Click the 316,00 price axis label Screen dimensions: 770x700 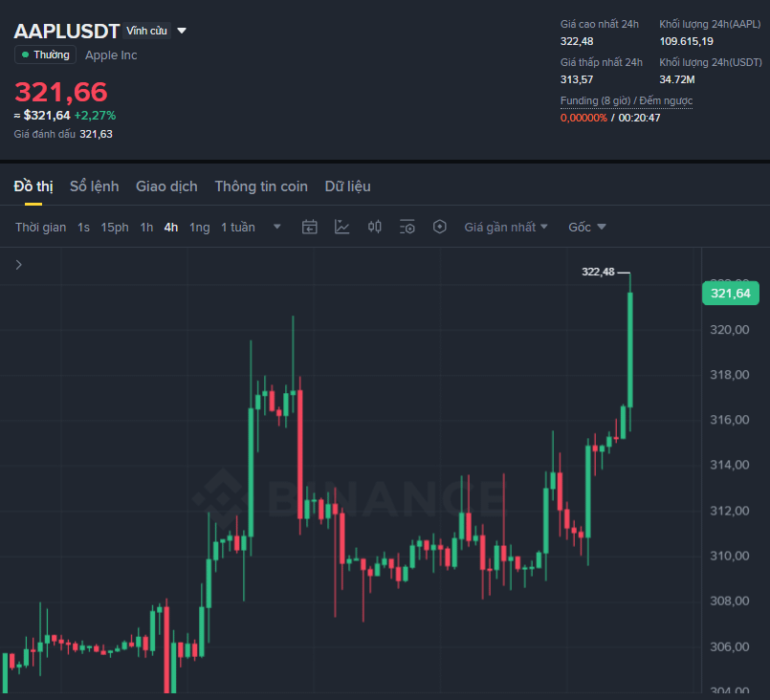pyautogui.click(x=730, y=420)
